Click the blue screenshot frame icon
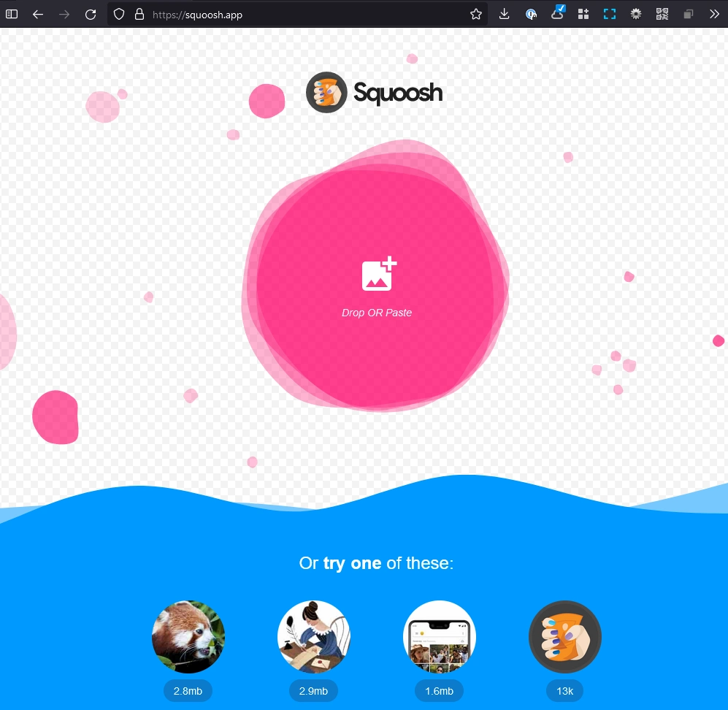Image resolution: width=728 pixels, height=710 pixels. [x=610, y=15]
